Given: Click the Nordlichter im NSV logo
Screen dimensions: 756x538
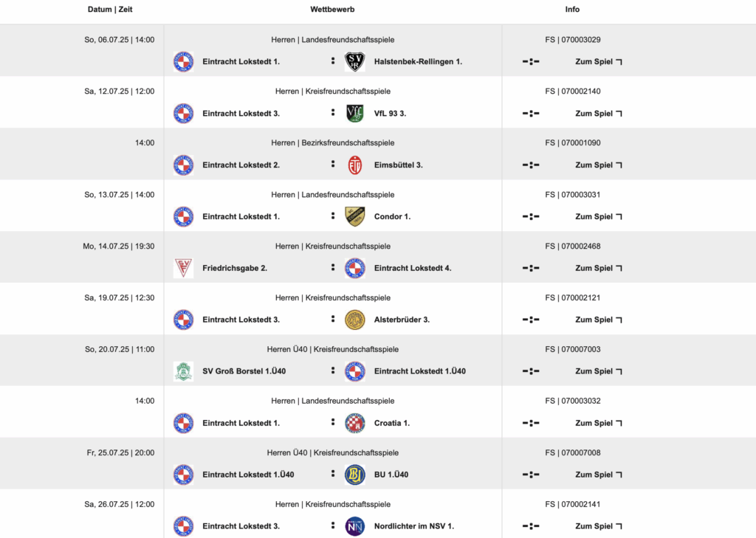Looking at the screenshot, I should (355, 526).
